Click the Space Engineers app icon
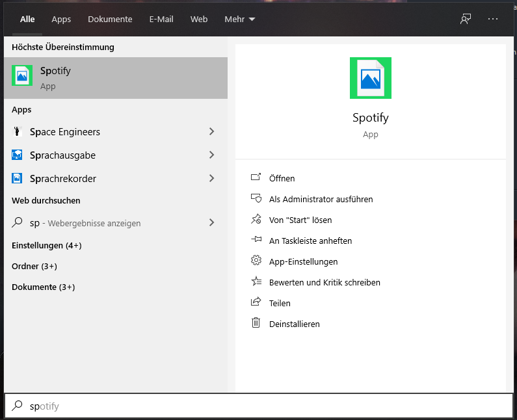 click(17, 132)
